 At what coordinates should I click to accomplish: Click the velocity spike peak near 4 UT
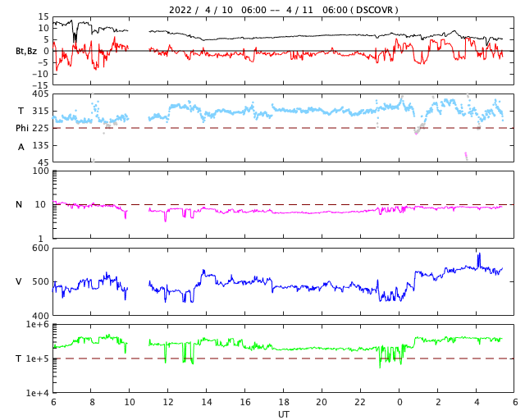tap(479, 254)
